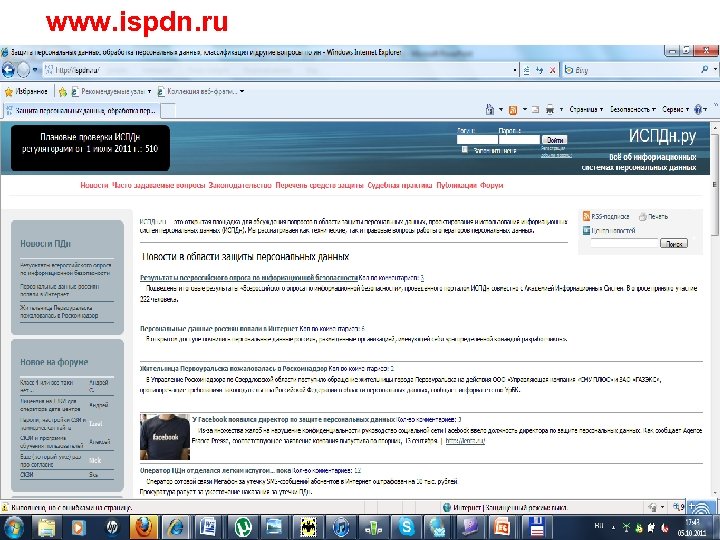
Task: Click the RSS-подписка orange icon on page
Action: [x=586, y=216]
